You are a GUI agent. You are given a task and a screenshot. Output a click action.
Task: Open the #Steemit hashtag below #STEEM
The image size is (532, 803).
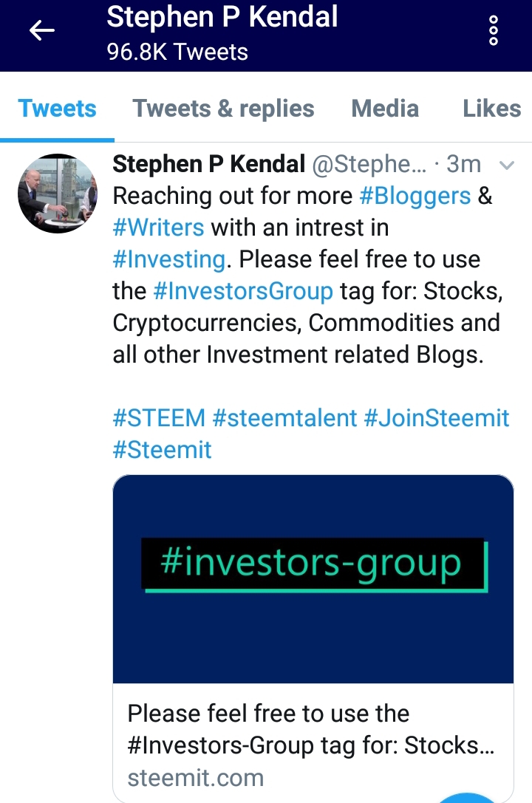[x=162, y=450]
